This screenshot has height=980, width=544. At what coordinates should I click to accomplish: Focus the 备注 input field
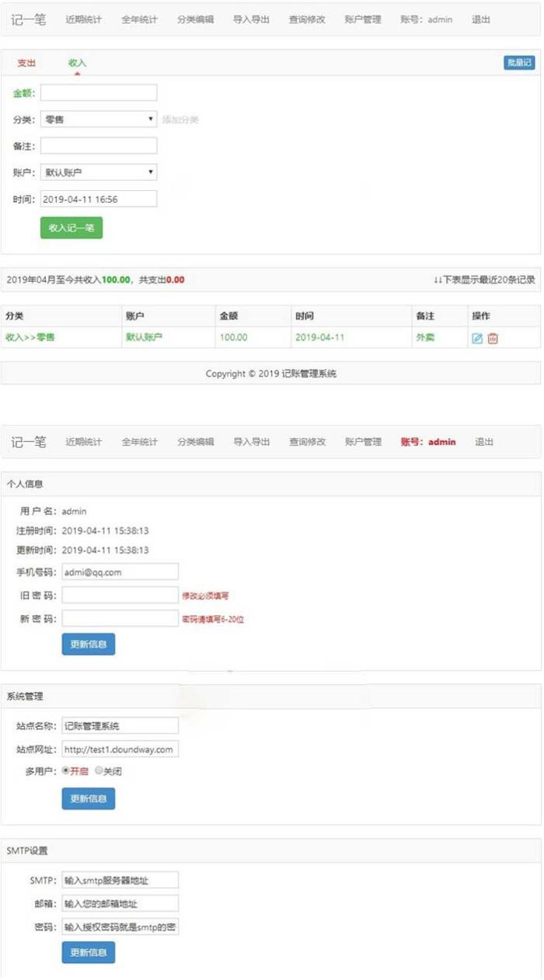click(x=99, y=145)
